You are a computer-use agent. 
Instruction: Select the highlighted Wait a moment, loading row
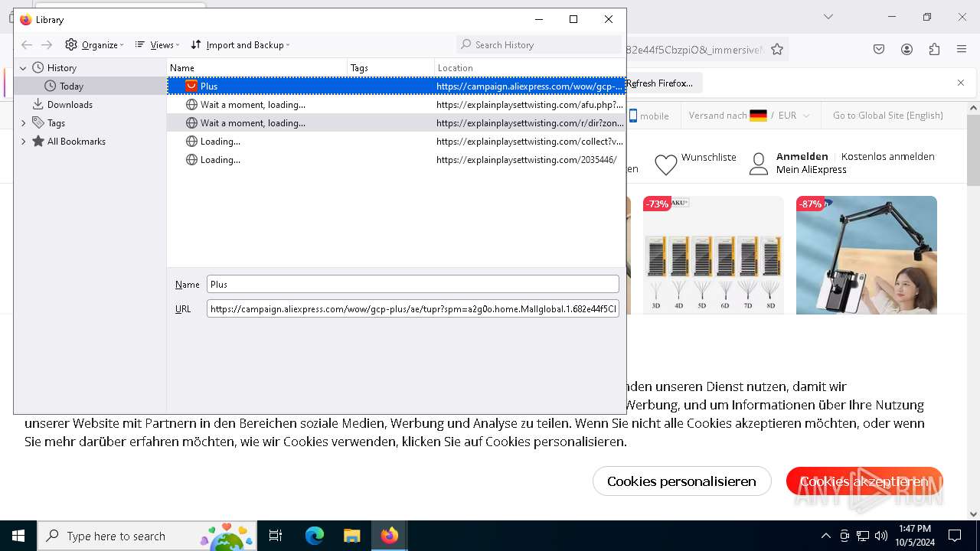(x=397, y=123)
